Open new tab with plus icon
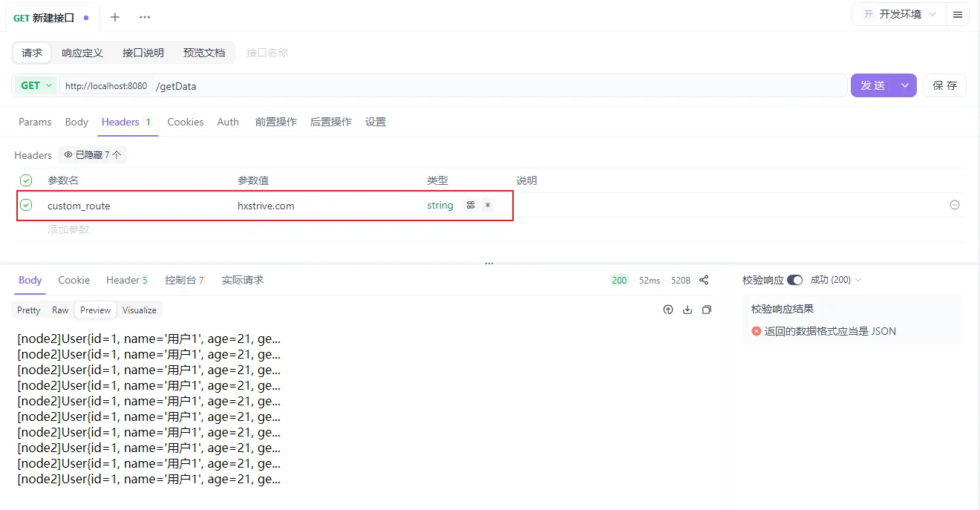This screenshot has width=980, height=510. tap(115, 17)
